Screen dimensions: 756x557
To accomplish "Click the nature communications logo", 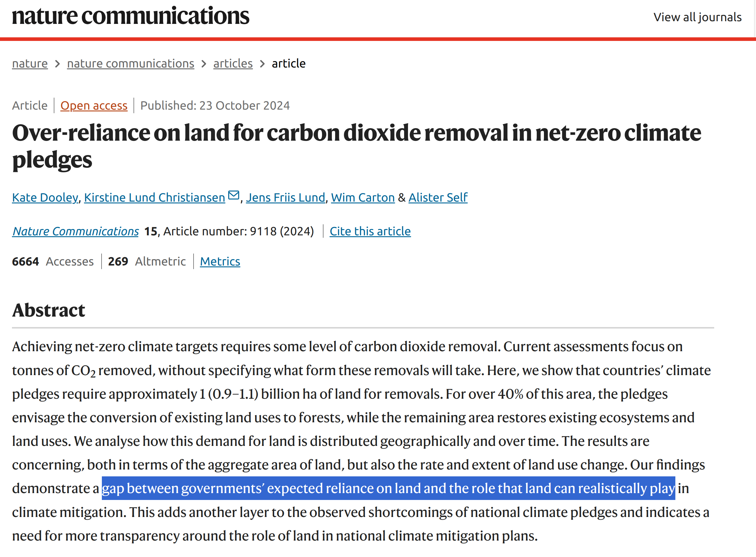I will click(x=131, y=16).
